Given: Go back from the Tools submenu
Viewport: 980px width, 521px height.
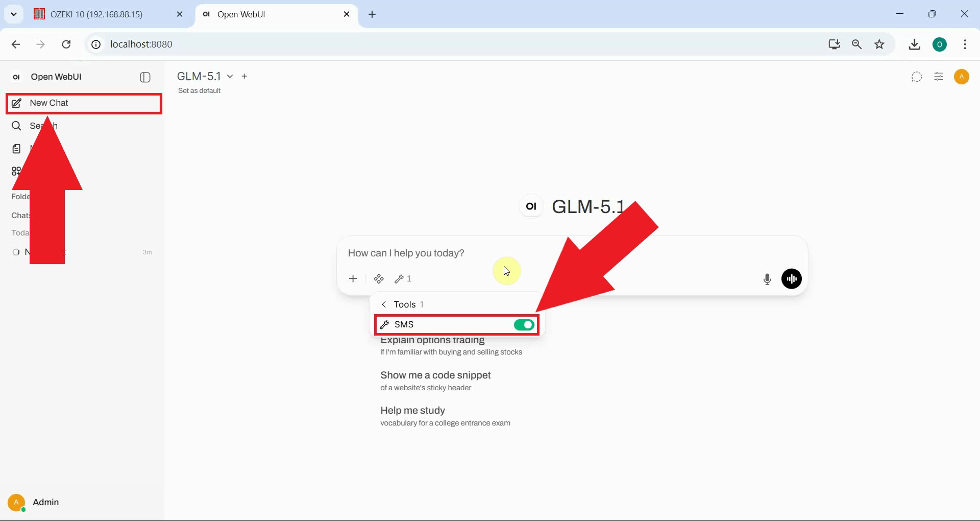Looking at the screenshot, I should coord(384,304).
